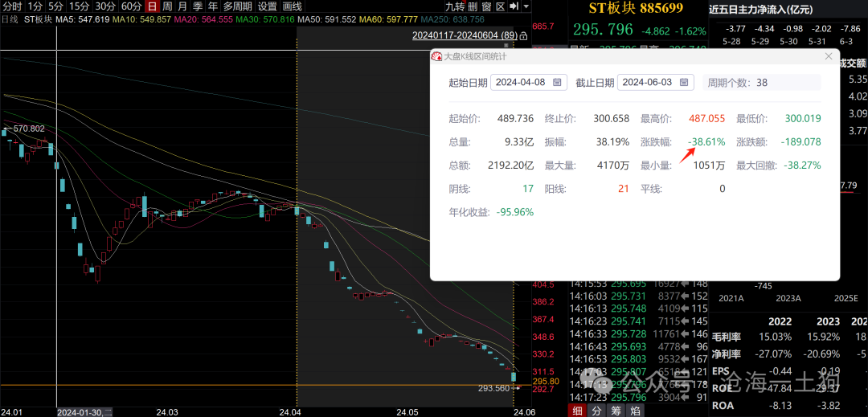The image size is (868, 417).
Task: Open calendar for 截止日期 field
Action: (684, 83)
